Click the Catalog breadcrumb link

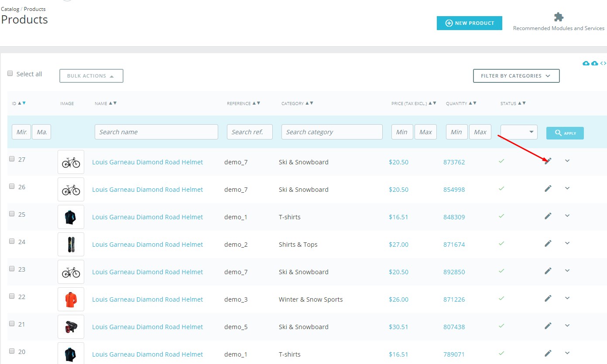10,9
